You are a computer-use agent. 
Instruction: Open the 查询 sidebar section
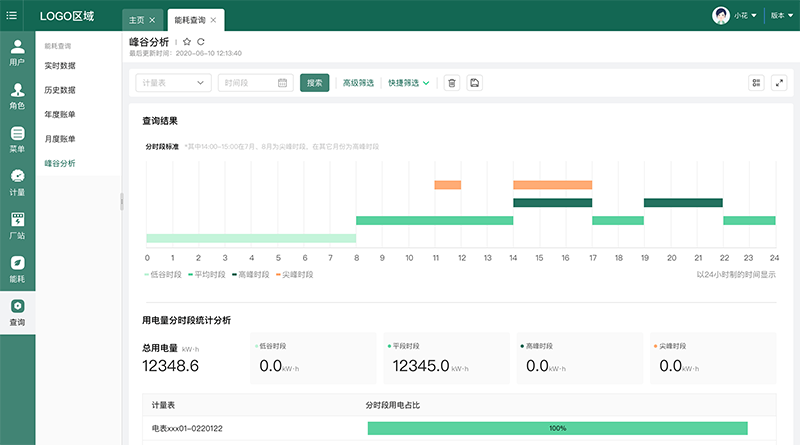(17, 313)
